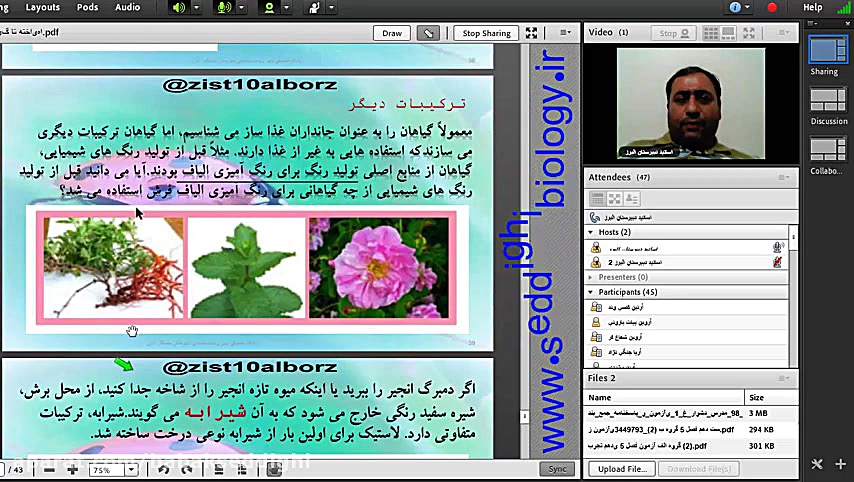Open the Share pod options menu
This screenshot has width=854, height=482.
(x=566, y=33)
